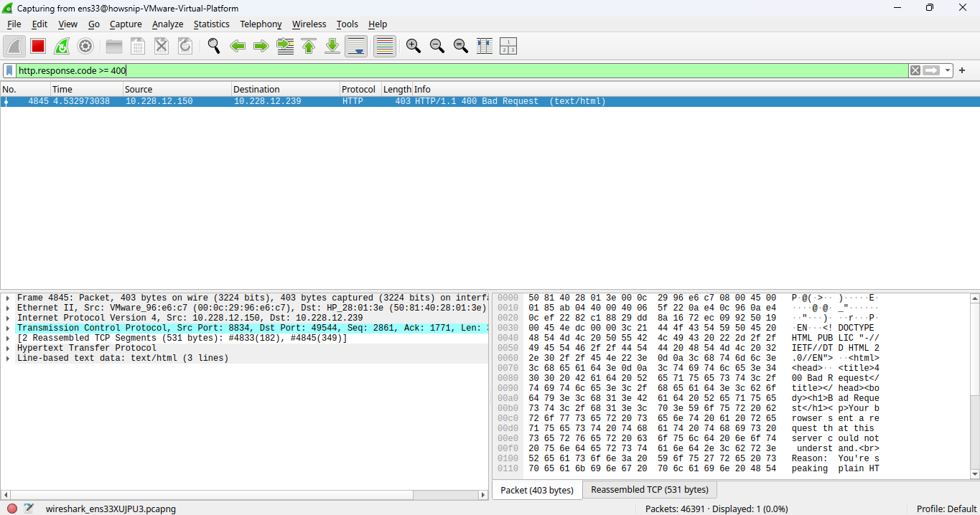This screenshot has width=980, height=515.
Task: Zoom out main window text
Action: click(437, 46)
